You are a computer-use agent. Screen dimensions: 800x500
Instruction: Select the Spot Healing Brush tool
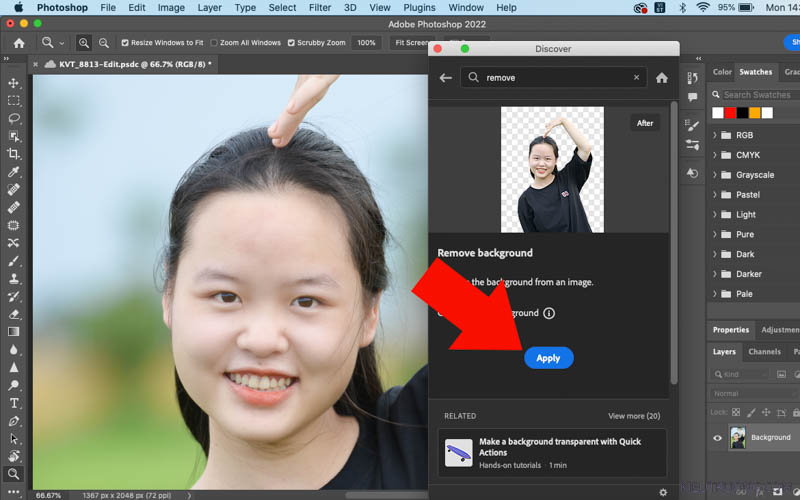(x=14, y=189)
